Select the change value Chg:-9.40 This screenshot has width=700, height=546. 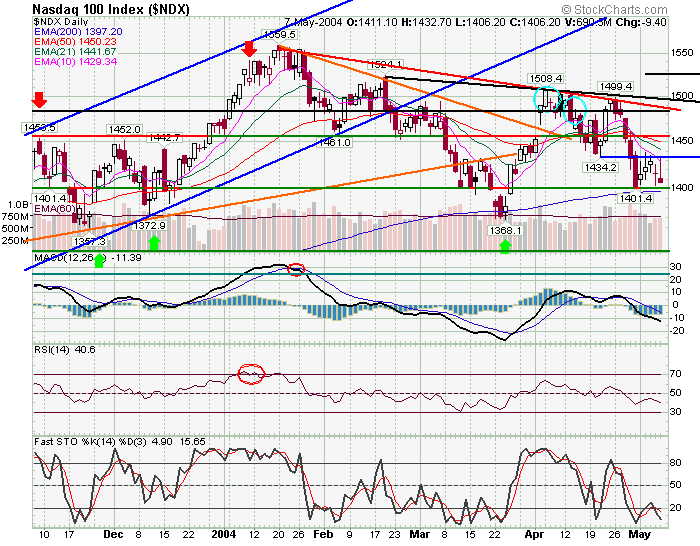click(x=641, y=22)
